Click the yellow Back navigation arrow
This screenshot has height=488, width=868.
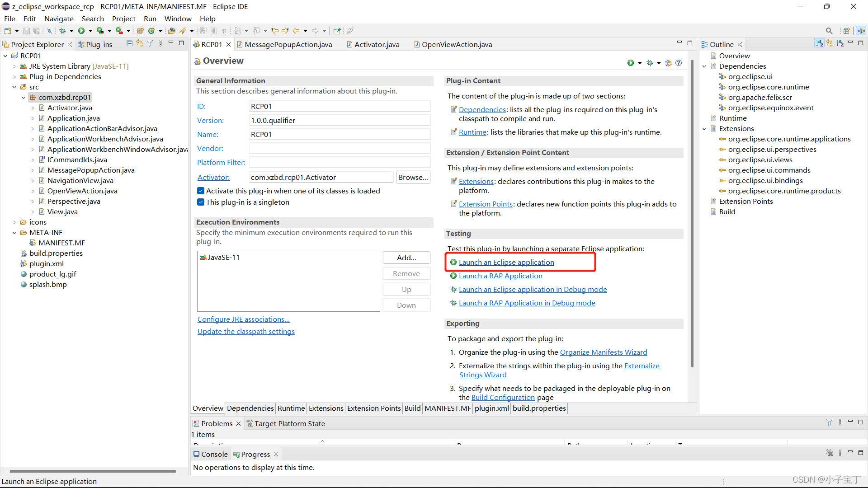[x=296, y=31]
